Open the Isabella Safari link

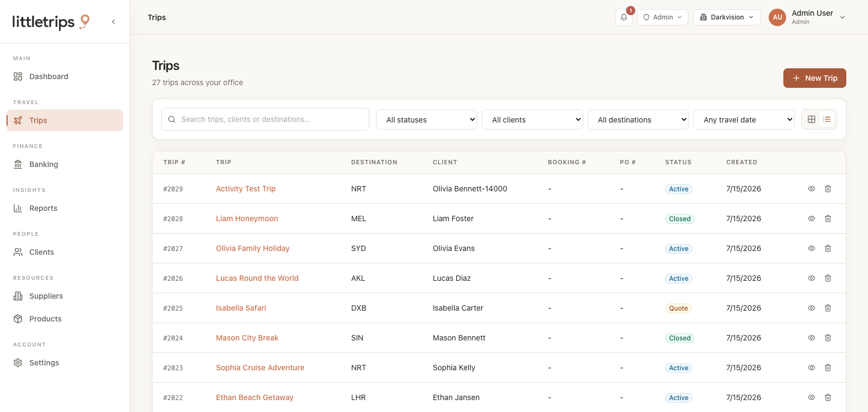[241, 308]
